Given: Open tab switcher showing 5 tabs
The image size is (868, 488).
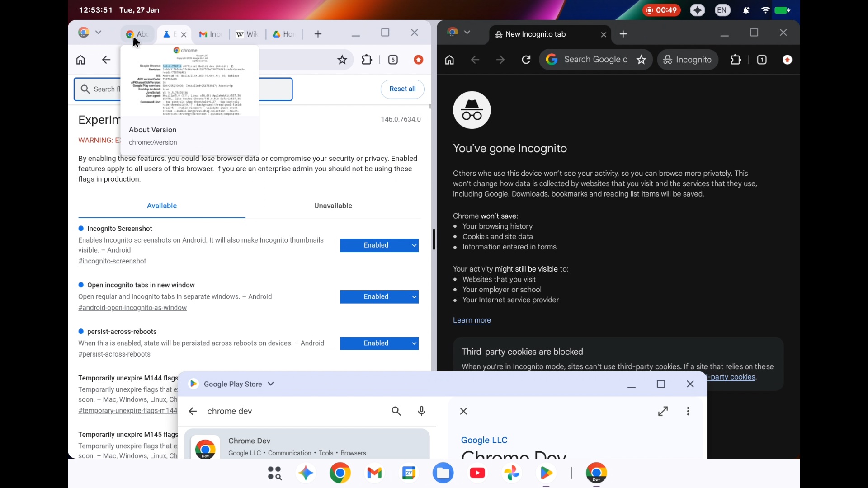Looking at the screenshot, I should [x=393, y=60].
